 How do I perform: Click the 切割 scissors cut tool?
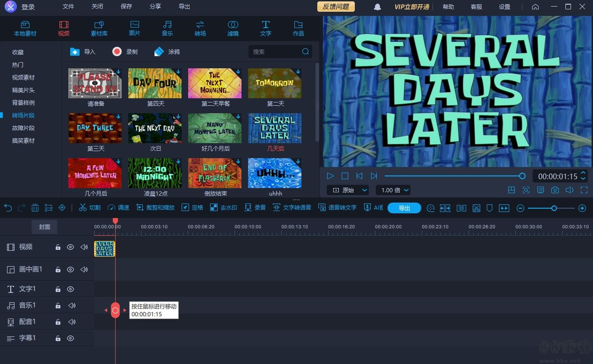click(x=89, y=208)
